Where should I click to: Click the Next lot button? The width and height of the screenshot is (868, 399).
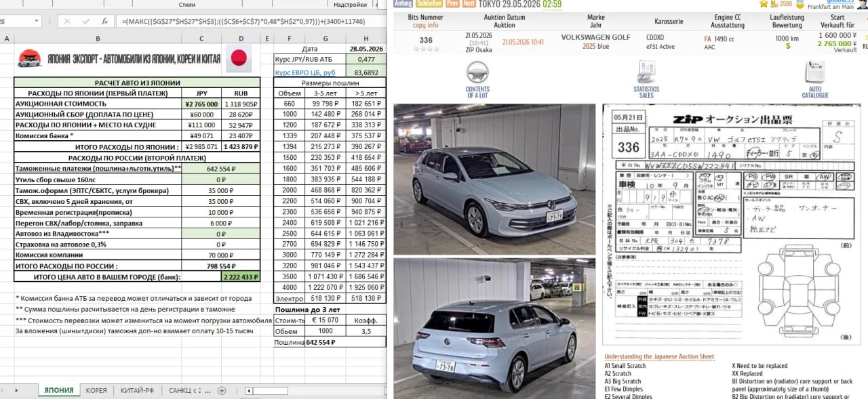point(469,3)
